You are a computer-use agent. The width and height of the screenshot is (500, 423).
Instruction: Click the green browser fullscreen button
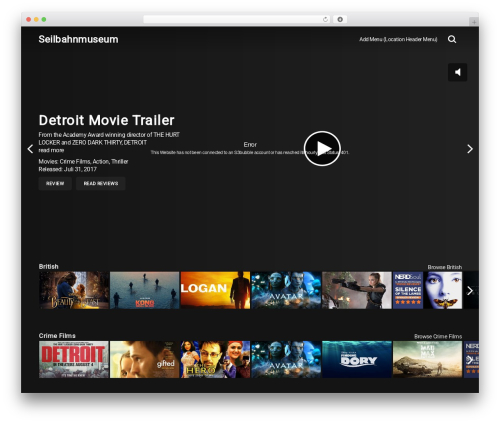pyautogui.click(x=44, y=19)
